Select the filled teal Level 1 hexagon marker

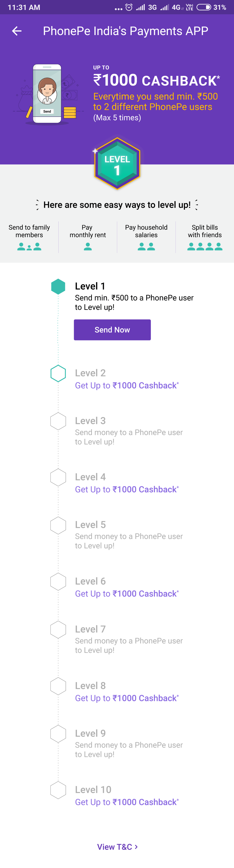[x=58, y=287]
